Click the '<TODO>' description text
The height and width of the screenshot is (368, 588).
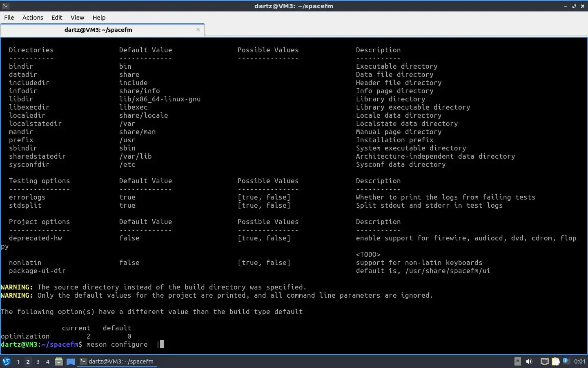[368, 254]
